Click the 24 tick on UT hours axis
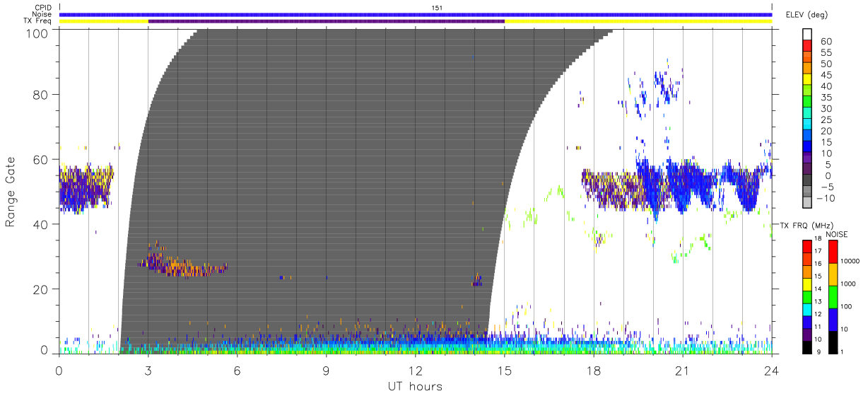Image resolution: width=868 pixels, height=401 pixels. tap(772, 370)
